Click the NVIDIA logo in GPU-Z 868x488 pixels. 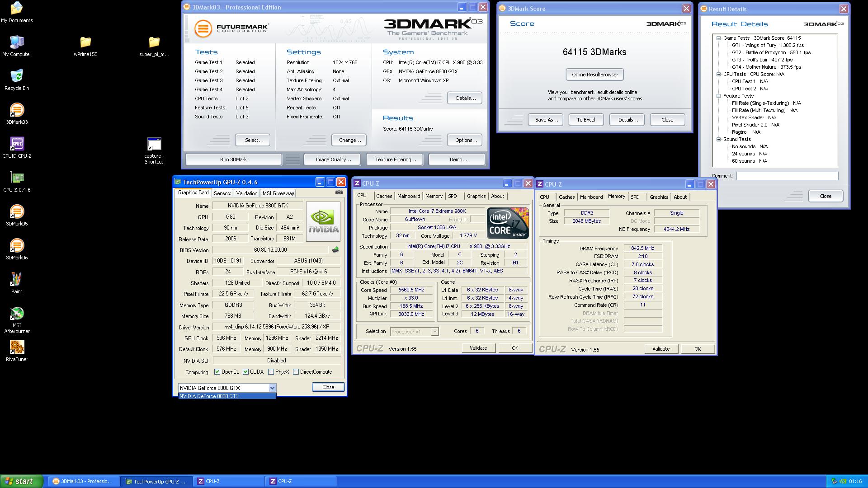(323, 221)
